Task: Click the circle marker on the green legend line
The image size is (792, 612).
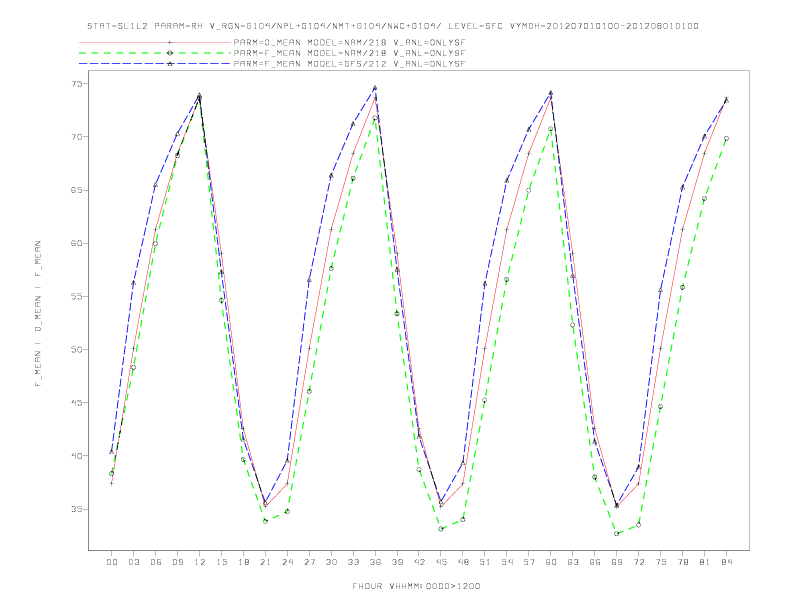Action: click(170, 53)
